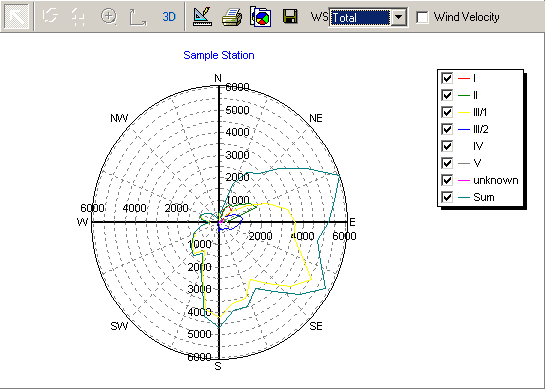This screenshot has width=545, height=389.
Task: Open the WS dropdown arrow
Action: click(399, 17)
